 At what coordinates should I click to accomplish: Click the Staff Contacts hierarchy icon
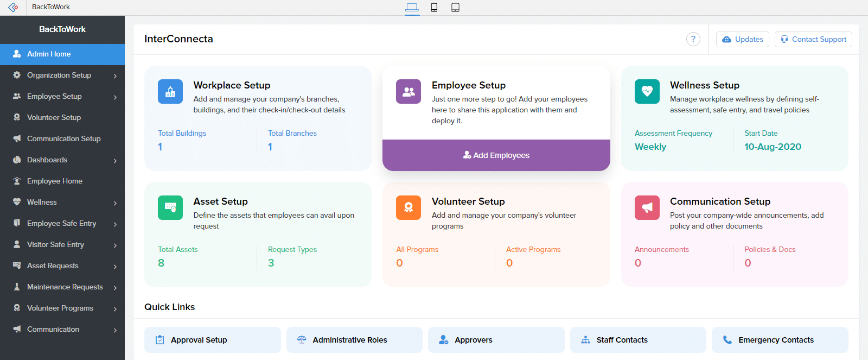pyautogui.click(x=585, y=340)
